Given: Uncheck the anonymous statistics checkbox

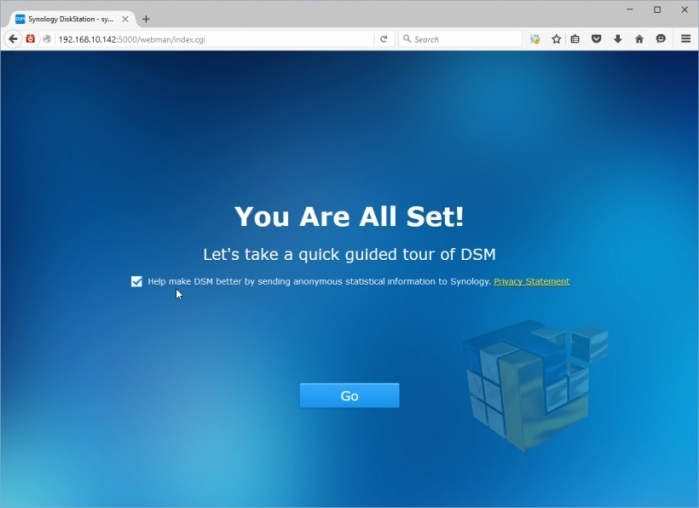Looking at the screenshot, I should (x=137, y=282).
